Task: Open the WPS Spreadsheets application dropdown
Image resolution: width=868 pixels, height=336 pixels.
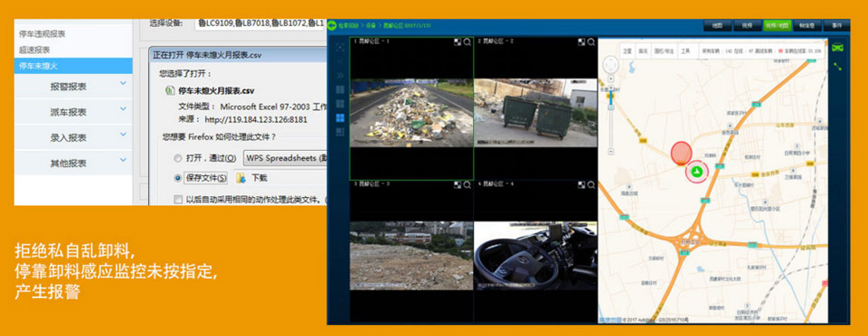Action: click(285, 158)
